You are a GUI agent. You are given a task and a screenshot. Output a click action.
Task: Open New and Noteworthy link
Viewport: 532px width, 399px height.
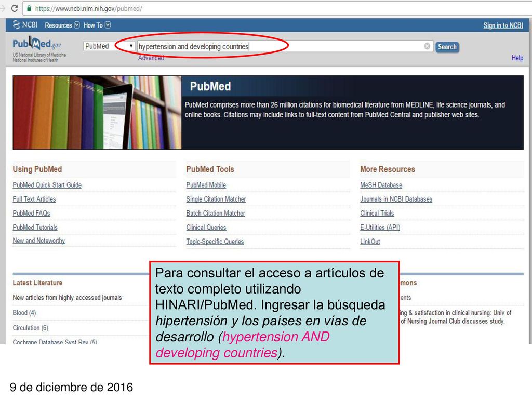coord(38,241)
